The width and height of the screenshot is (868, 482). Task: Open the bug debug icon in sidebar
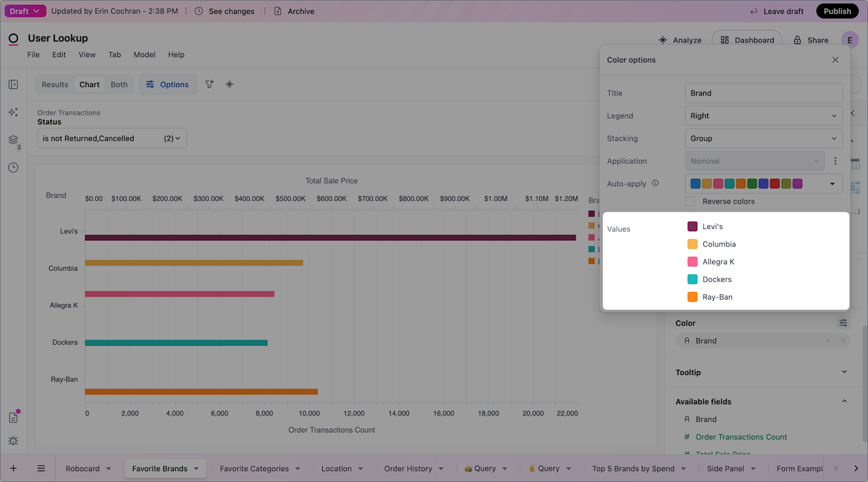(x=14, y=441)
